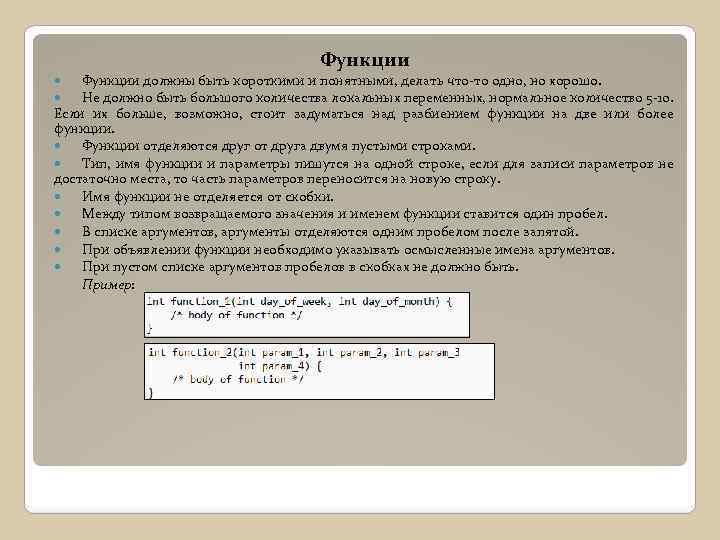Click the line starting "При объявлении функции необходимо"
The image size is (720, 540).
coord(348,250)
